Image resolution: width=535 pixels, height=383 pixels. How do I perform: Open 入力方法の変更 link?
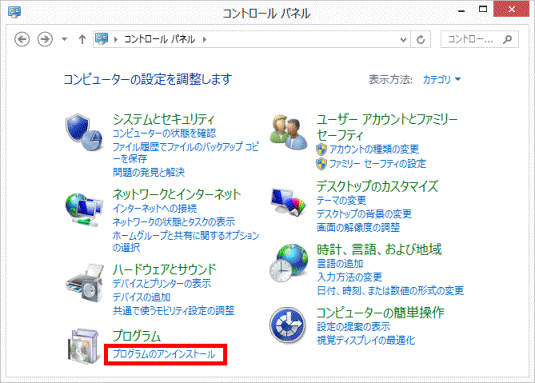349,277
